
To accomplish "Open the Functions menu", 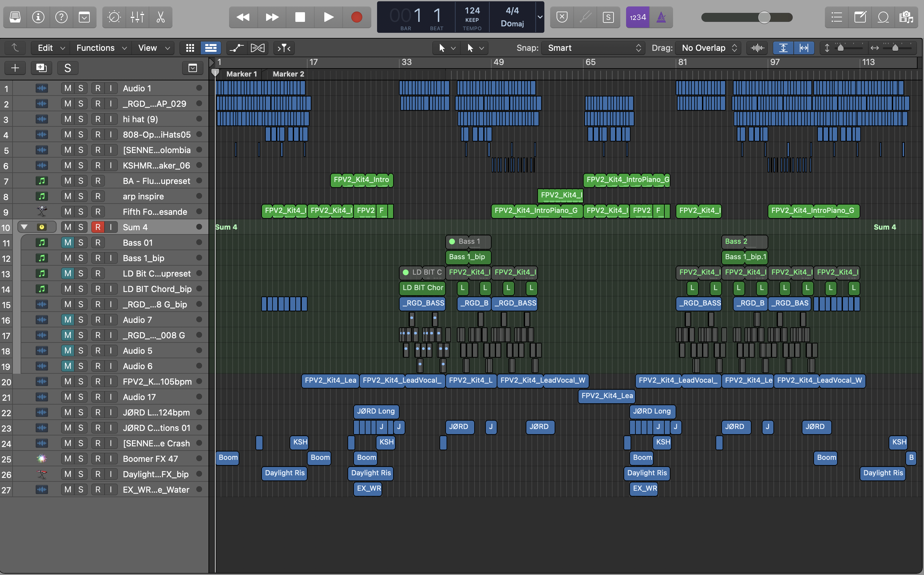I will pos(101,48).
